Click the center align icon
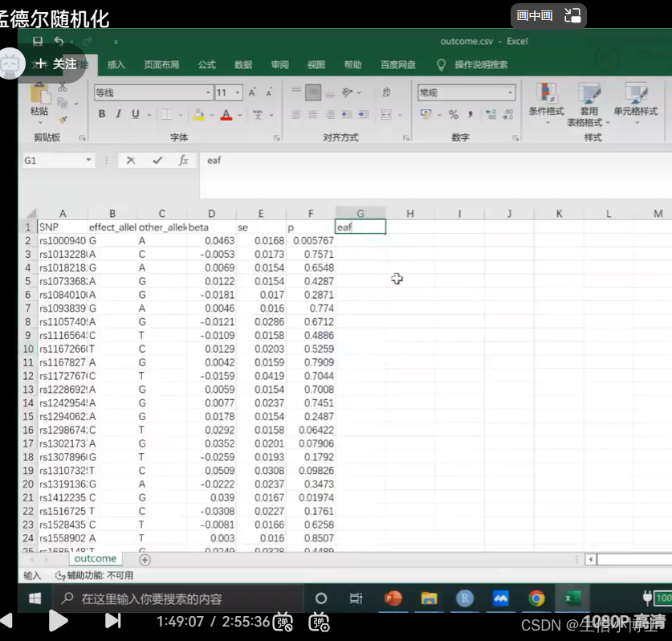Viewport: 672px width, 641px height. (x=313, y=115)
